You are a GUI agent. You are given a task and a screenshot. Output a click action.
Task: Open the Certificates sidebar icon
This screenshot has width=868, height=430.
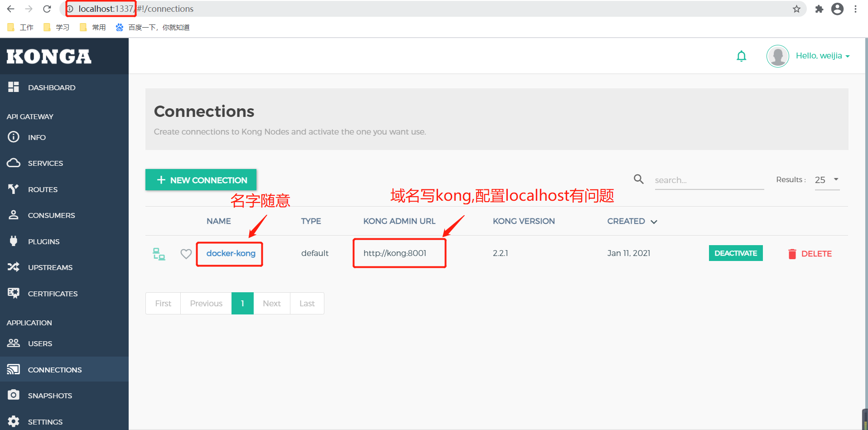pos(14,293)
